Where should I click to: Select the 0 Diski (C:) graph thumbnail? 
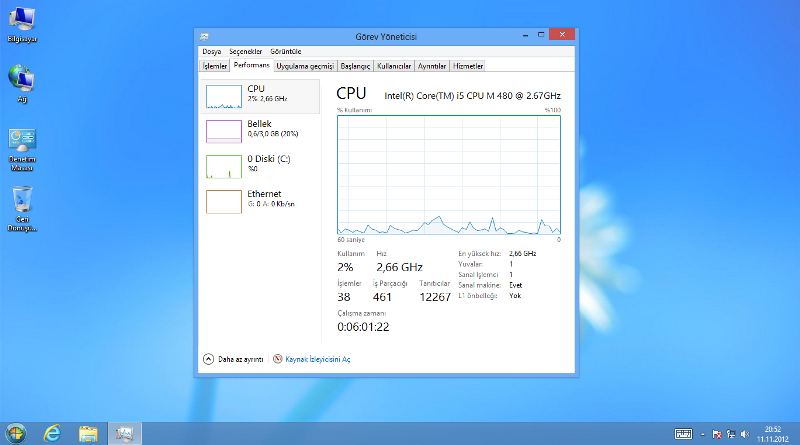pyautogui.click(x=224, y=166)
